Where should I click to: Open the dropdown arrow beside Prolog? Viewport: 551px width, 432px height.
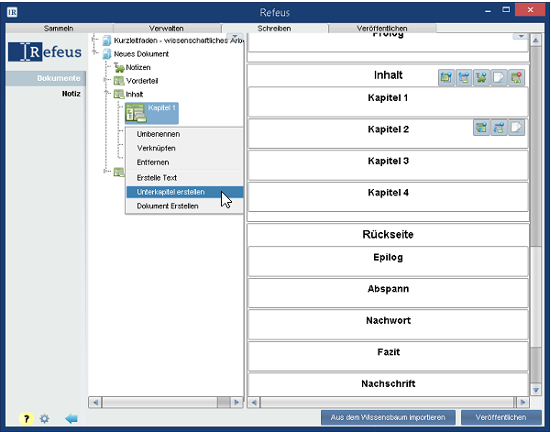tap(521, 36)
